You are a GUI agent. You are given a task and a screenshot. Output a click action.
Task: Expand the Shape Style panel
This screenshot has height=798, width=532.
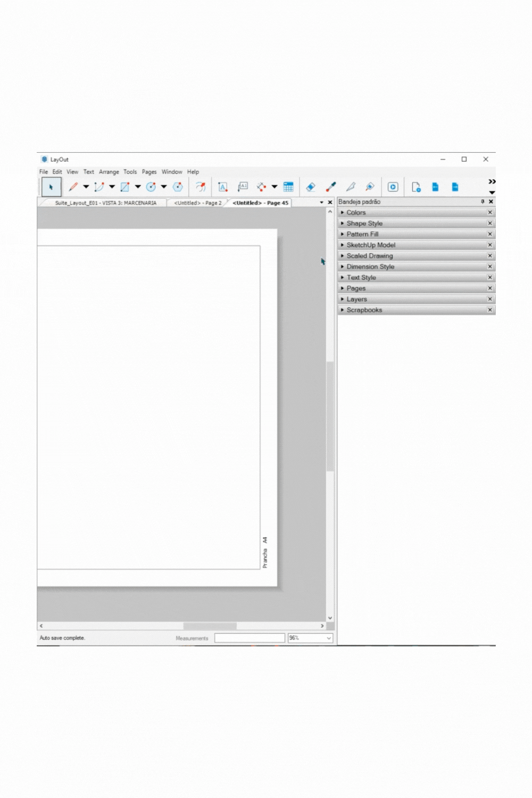(364, 223)
